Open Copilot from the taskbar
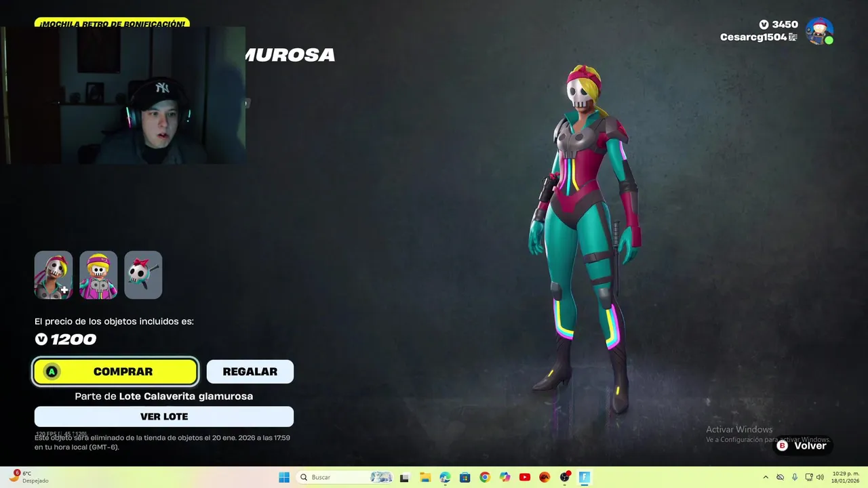The height and width of the screenshot is (488, 868). pos(505,477)
